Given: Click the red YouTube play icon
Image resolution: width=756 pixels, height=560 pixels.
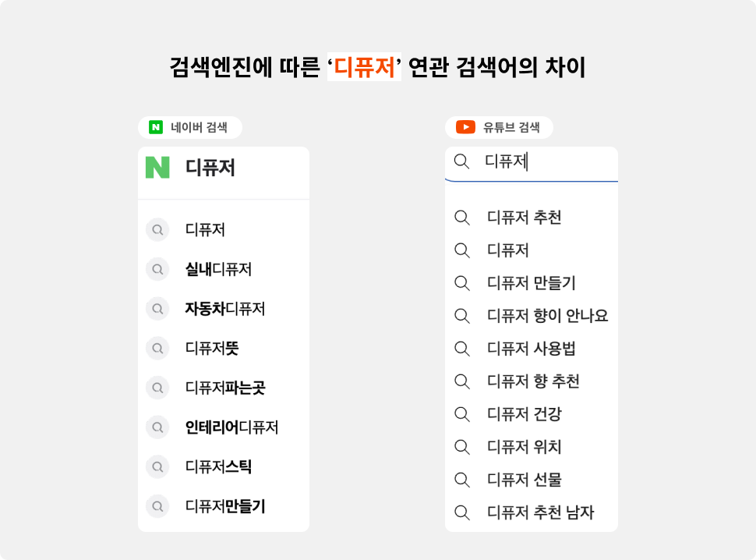Looking at the screenshot, I should coord(466,127).
